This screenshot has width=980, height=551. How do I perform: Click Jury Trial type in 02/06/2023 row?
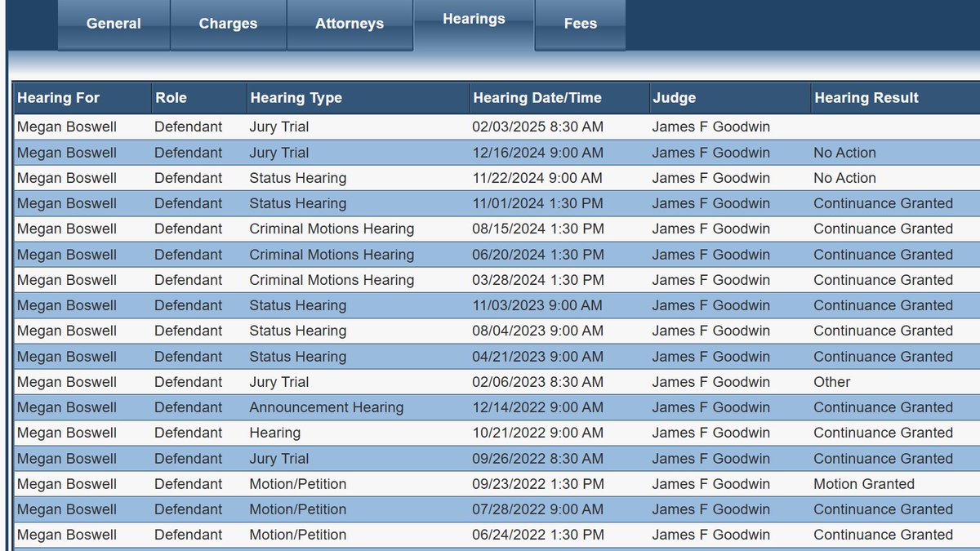pos(279,382)
